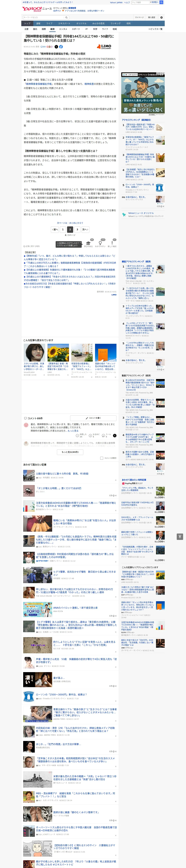Open the トップ navigation tab
The image size is (186, 868).
pos(27,24)
